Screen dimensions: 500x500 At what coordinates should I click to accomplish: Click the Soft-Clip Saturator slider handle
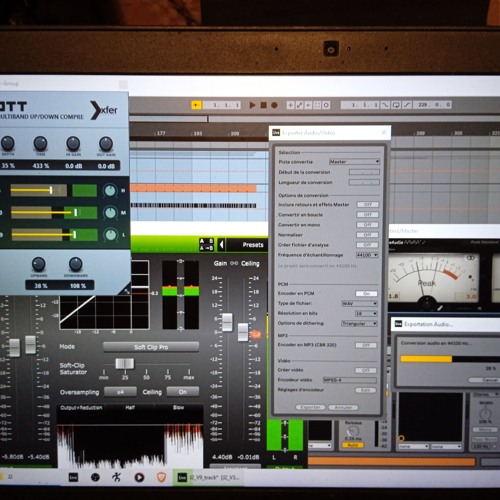[125, 363]
